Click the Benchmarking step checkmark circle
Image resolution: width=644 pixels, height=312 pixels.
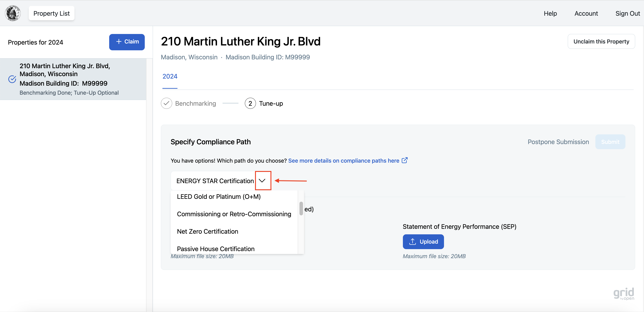[166, 103]
